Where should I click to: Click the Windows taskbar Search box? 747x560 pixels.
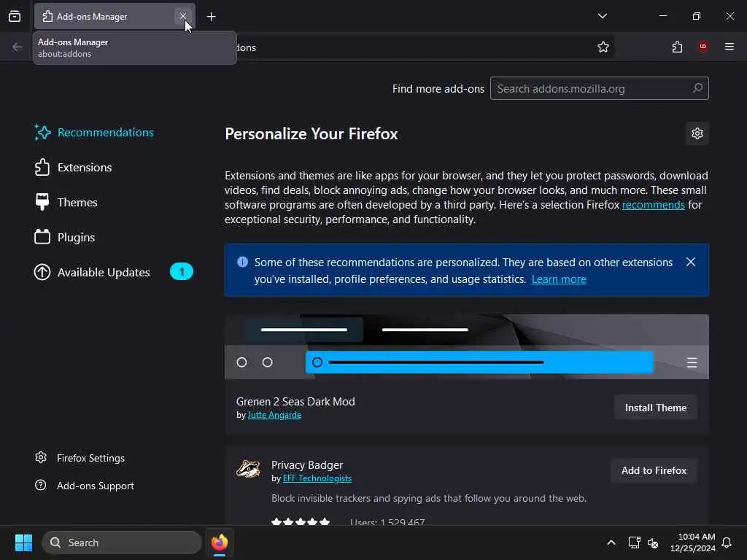[122, 542]
